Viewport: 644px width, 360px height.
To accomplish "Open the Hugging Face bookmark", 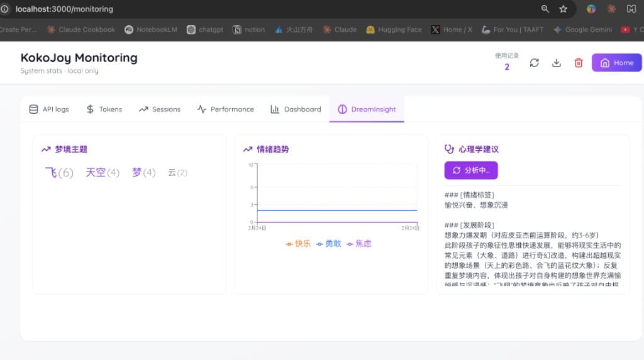I will click(394, 30).
